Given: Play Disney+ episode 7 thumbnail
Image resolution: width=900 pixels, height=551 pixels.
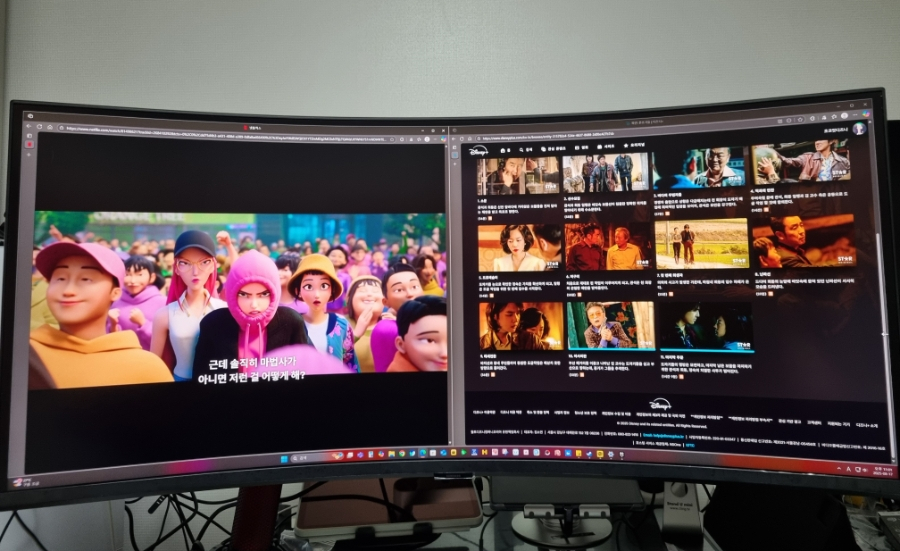Looking at the screenshot, I should [701, 243].
